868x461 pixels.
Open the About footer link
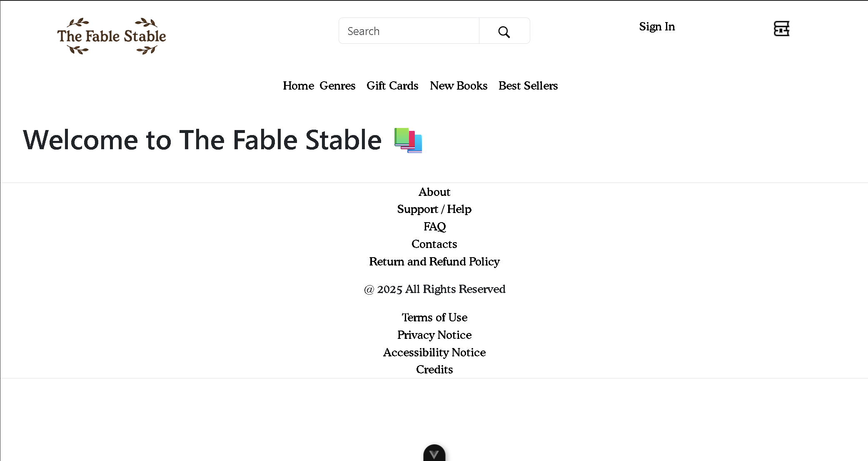pyautogui.click(x=434, y=192)
